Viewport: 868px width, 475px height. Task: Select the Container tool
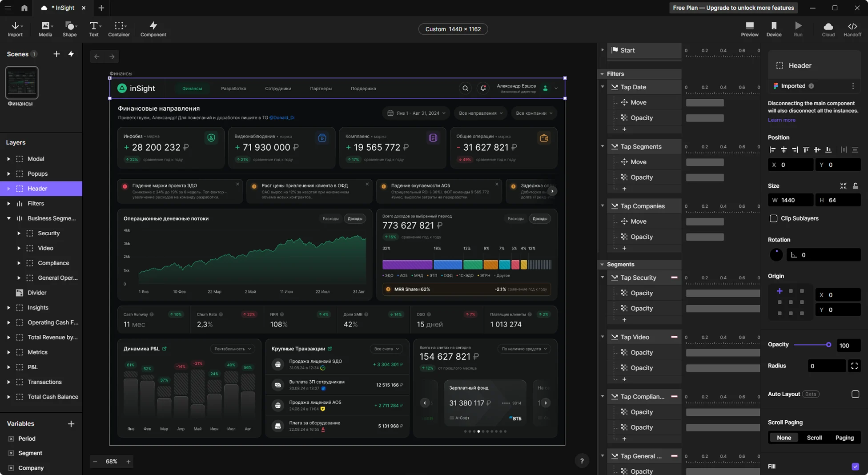tap(119, 29)
